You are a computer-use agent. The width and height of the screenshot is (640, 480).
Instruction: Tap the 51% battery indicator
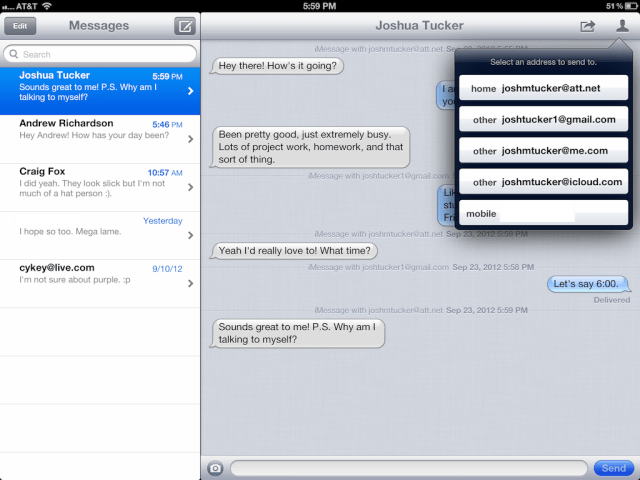pos(622,6)
